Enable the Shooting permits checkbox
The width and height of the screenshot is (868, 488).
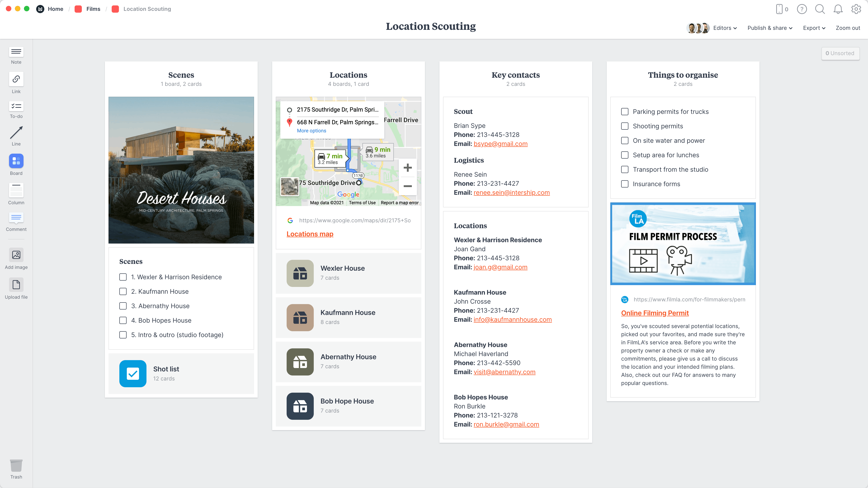point(625,126)
